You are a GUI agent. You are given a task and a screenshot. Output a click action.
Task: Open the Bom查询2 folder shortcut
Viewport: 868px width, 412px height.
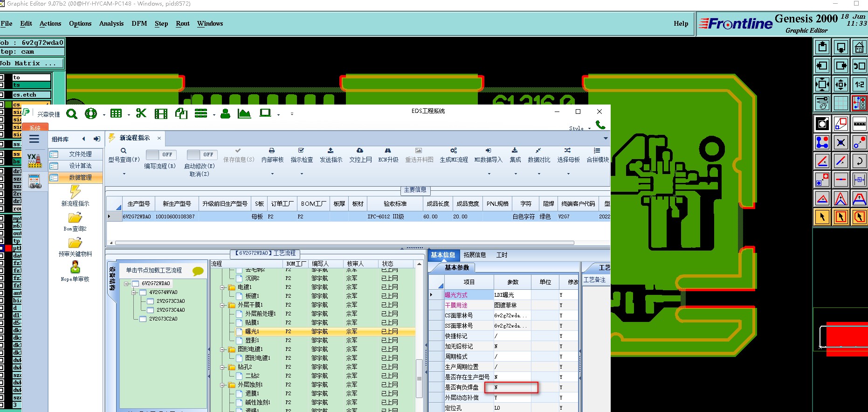click(75, 222)
